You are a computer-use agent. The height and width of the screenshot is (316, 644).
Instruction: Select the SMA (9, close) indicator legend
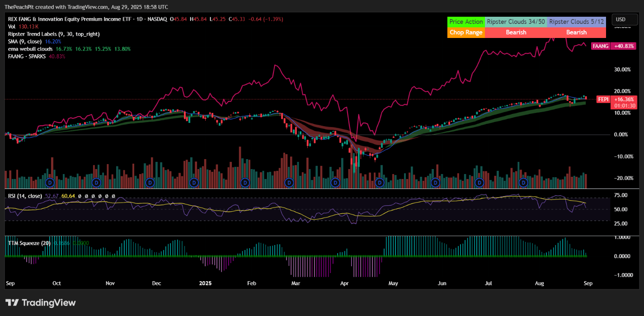click(35, 41)
